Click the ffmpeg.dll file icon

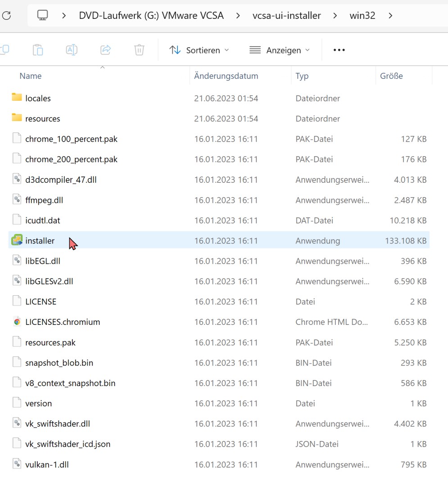click(x=17, y=200)
